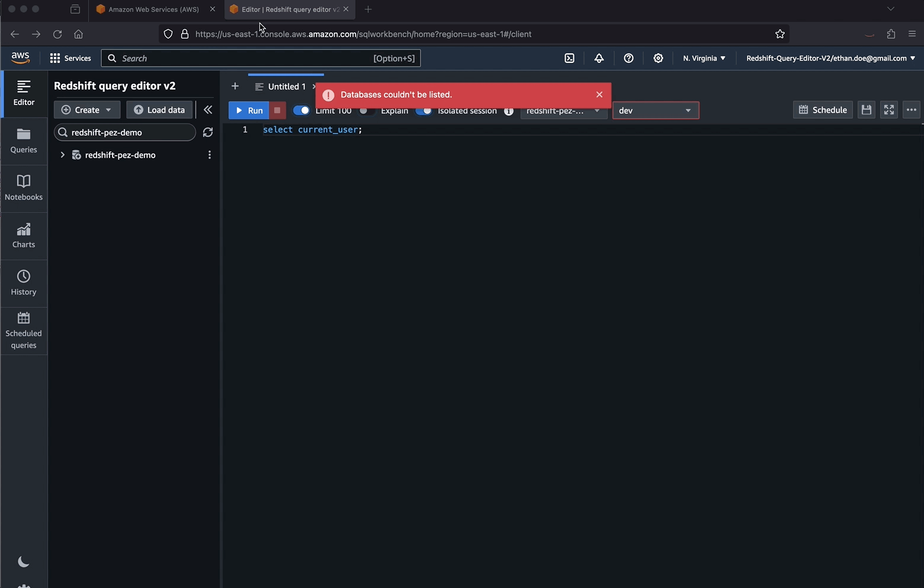Image resolution: width=924 pixels, height=588 pixels.
Task: Bookmark this page with star icon
Action: 780,34
